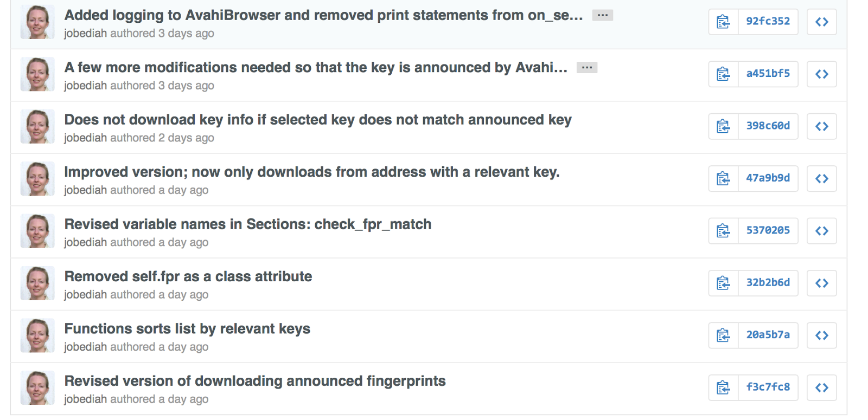Open commit hash link 398c60d

(768, 126)
